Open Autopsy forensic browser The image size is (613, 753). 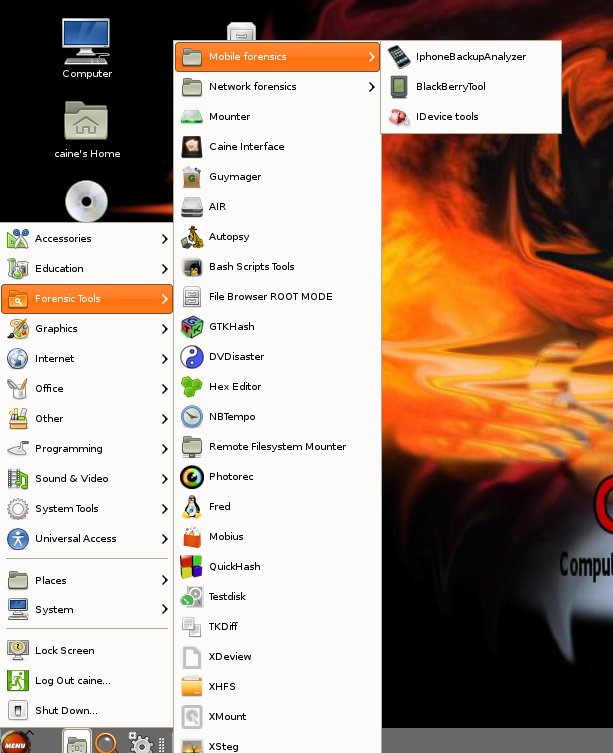click(x=277, y=237)
